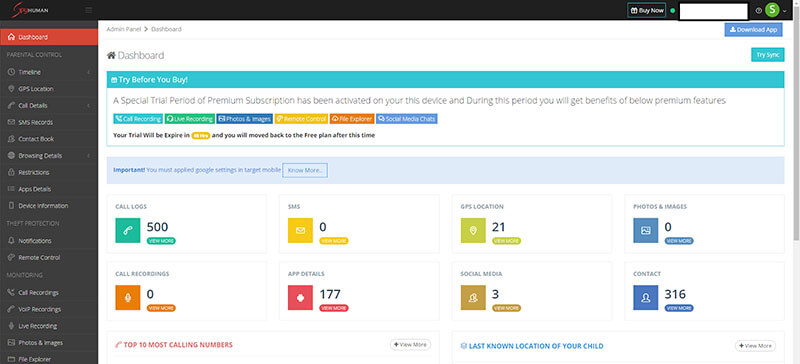The height and width of the screenshot is (364, 800).
Task: Open Notifications in the sidebar
Action: click(49, 240)
